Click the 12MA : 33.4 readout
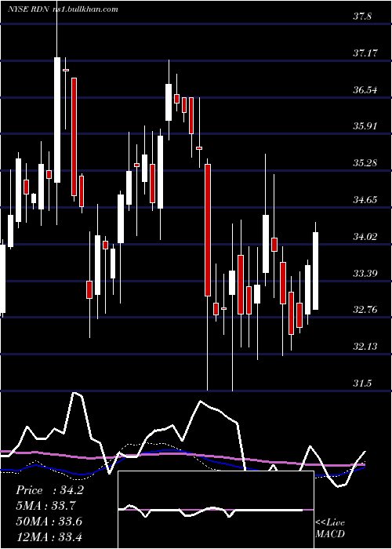The width and height of the screenshot is (392, 549). tap(49, 536)
